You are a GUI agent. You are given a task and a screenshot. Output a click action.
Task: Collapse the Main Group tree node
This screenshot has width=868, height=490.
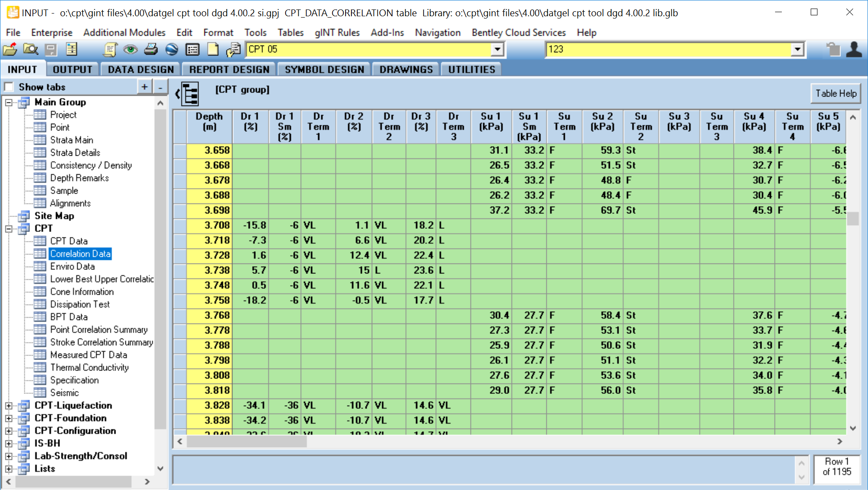point(9,102)
